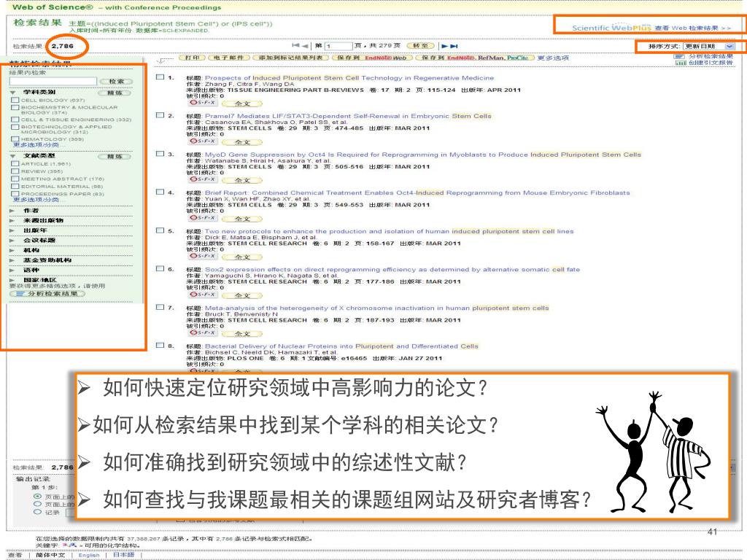The width and height of the screenshot is (747, 560).
Task: Check the ARTICLE document type
Action: pyautogui.click(x=15, y=163)
